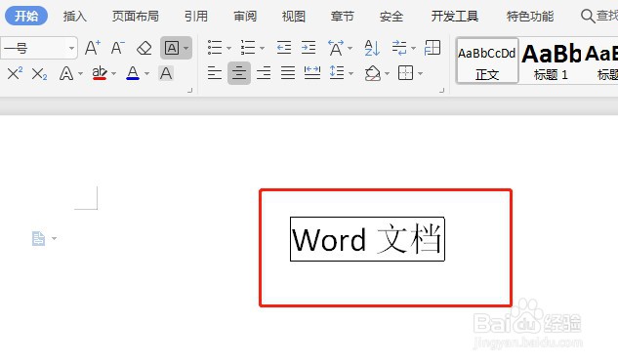618x364 pixels.
Task: Open the 页面布局 tab
Action: point(135,17)
